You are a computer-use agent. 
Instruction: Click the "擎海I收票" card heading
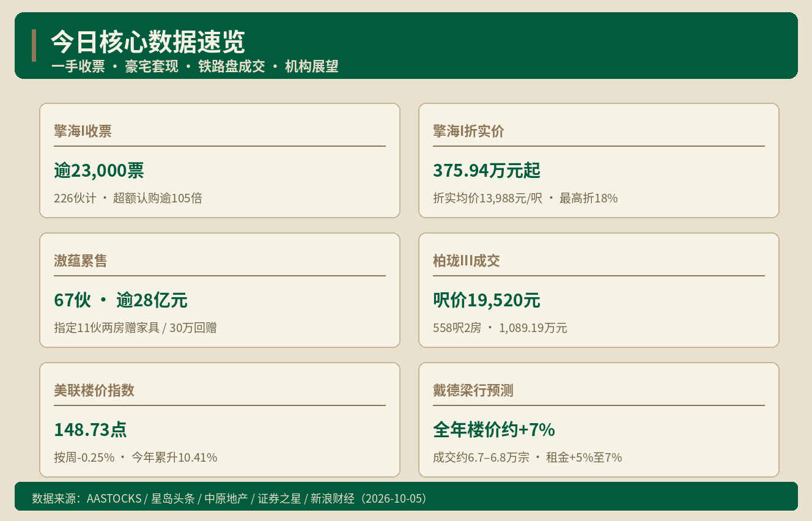click(83, 131)
